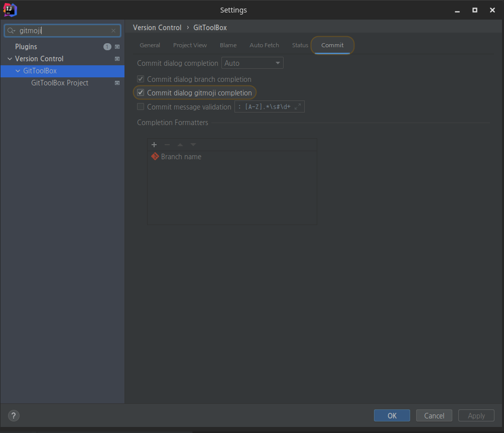
Task: Add a completion formatter with plus
Action: coord(154,145)
